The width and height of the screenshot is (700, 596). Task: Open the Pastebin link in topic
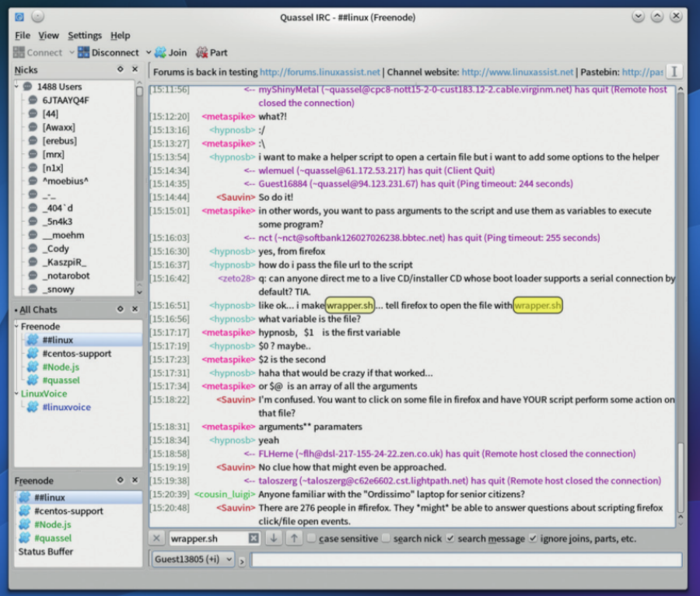pyautogui.click(x=642, y=72)
